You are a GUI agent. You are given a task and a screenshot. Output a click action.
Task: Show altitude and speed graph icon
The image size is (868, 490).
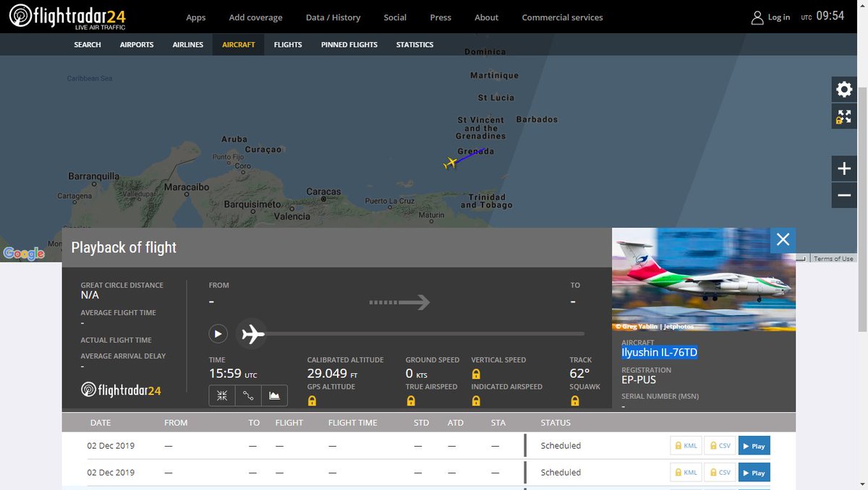pyautogui.click(x=274, y=395)
